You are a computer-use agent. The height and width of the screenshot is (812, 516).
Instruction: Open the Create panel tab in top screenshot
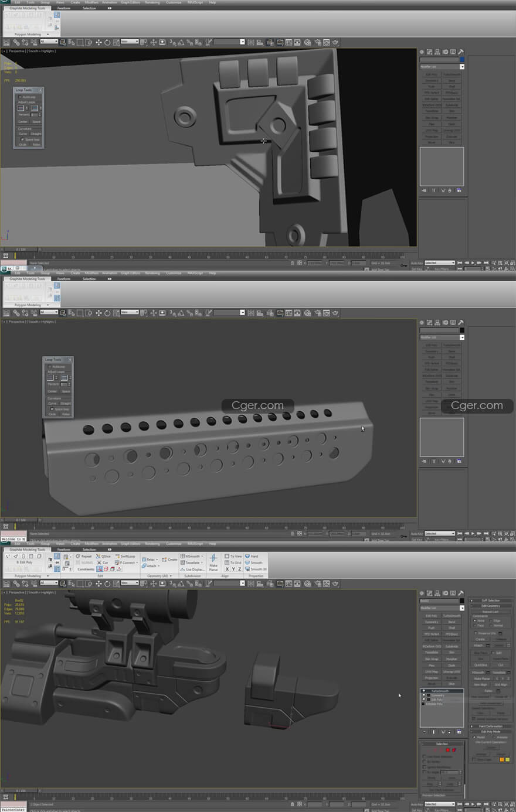click(x=422, y=52)
